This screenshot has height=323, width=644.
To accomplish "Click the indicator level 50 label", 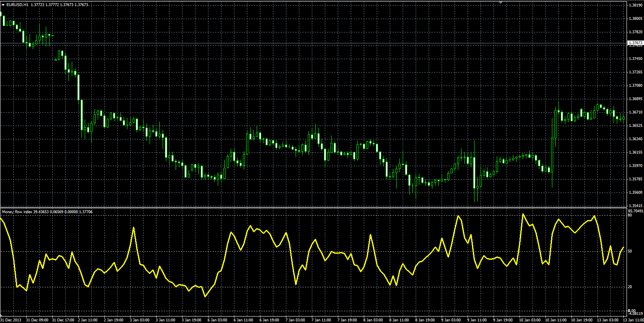I will point(630,251).
